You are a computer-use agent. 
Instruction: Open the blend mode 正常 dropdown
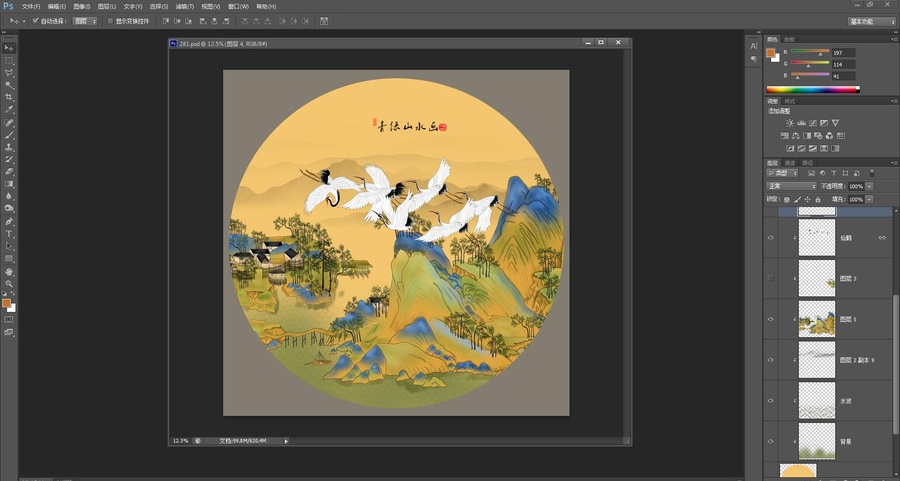pyautogui.click(x=791, y=186)
